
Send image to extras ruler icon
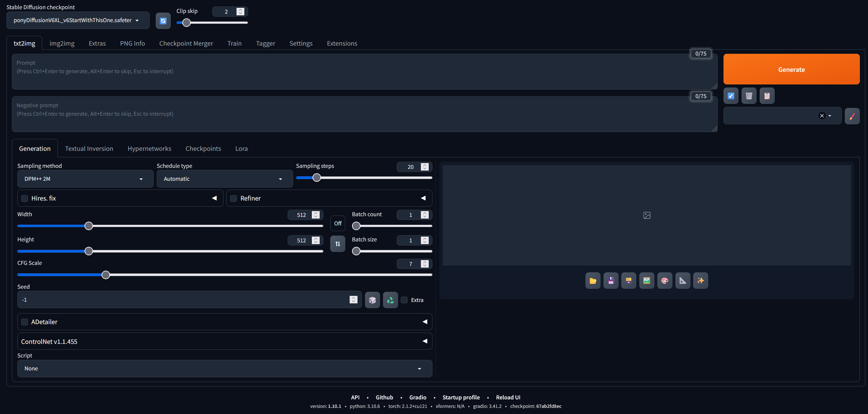683,281
